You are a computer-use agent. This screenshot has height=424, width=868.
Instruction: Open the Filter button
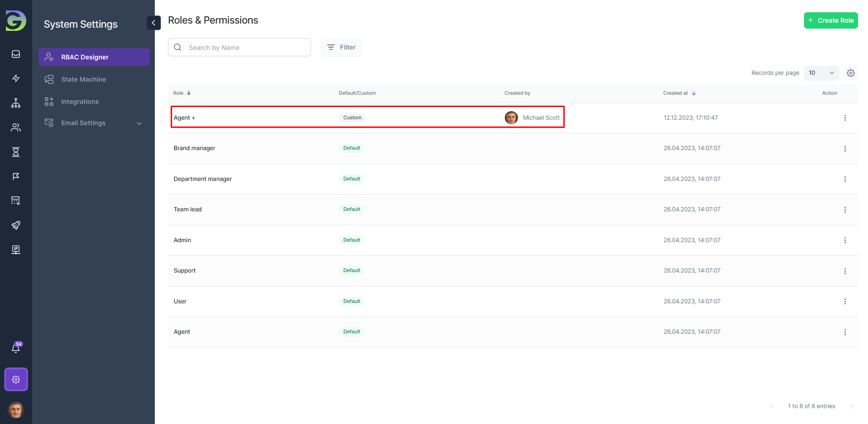(341, 47)
